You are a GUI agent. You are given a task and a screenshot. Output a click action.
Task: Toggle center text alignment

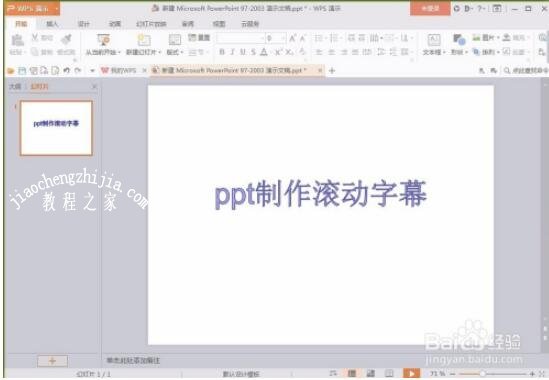tap(331, 52)
